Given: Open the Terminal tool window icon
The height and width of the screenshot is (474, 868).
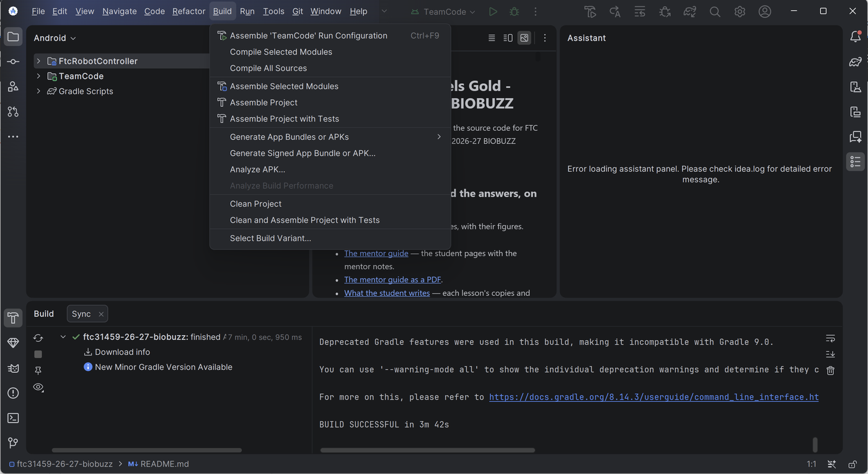Looking at the screenshot, I should [13, 418].
